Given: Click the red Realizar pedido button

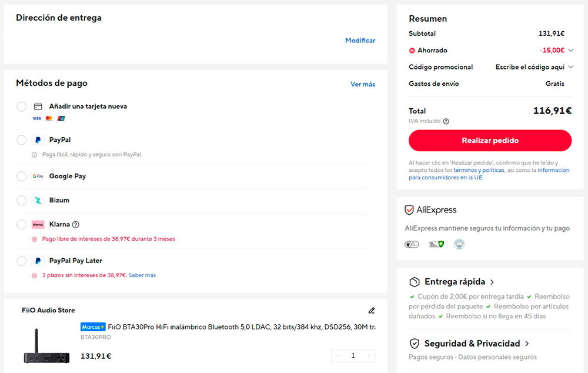Looking at the screenshot, I should tap(490, 141).
